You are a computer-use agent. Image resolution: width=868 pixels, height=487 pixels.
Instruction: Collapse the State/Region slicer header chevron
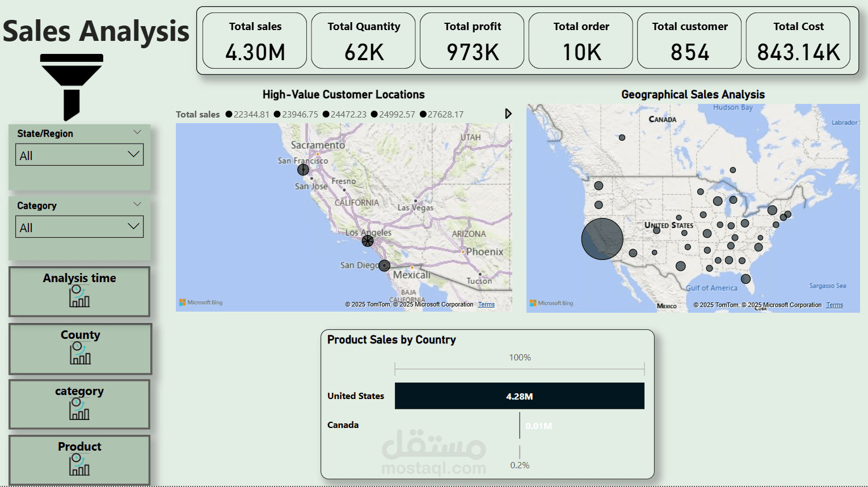click(137, 132)
